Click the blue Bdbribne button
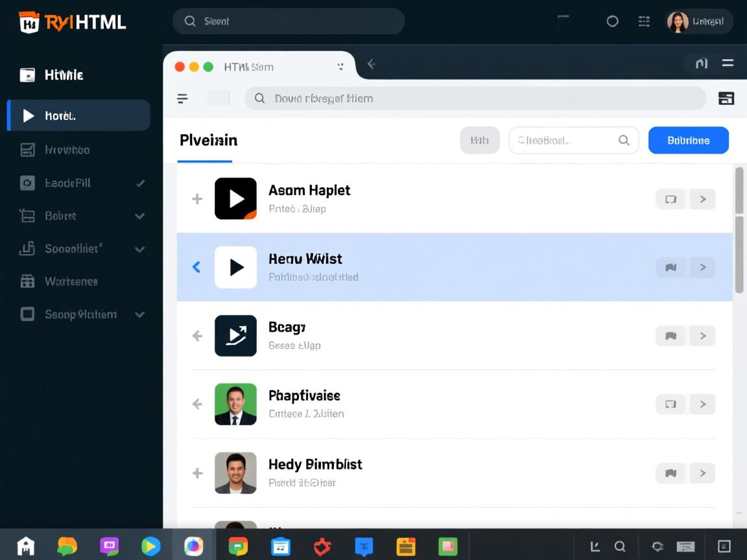 point(688,141)
